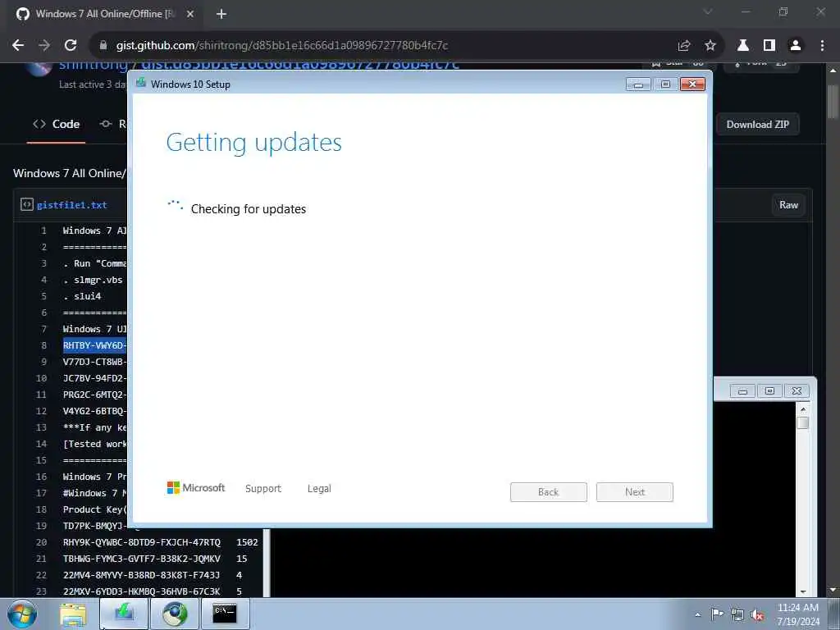This screenshot has width=840, height=630.
Task: Click the Windows 10 Setup title icon
Action: pos(141,83)
